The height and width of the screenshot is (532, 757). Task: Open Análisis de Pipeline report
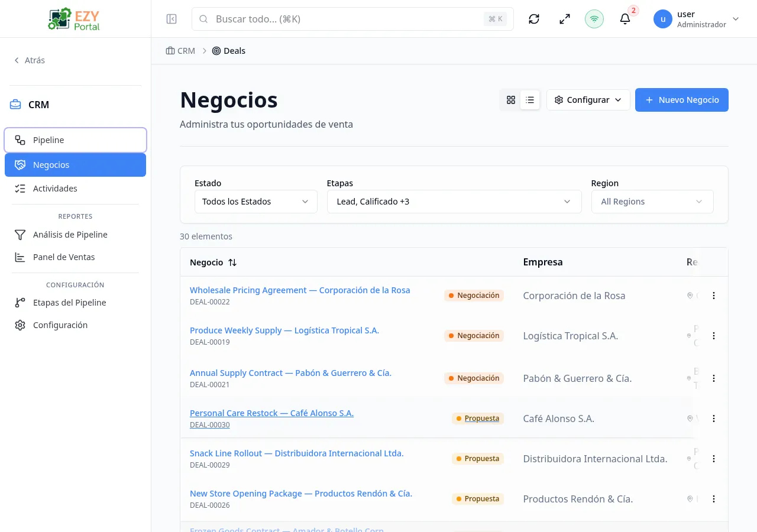click(x=75, y=235)
